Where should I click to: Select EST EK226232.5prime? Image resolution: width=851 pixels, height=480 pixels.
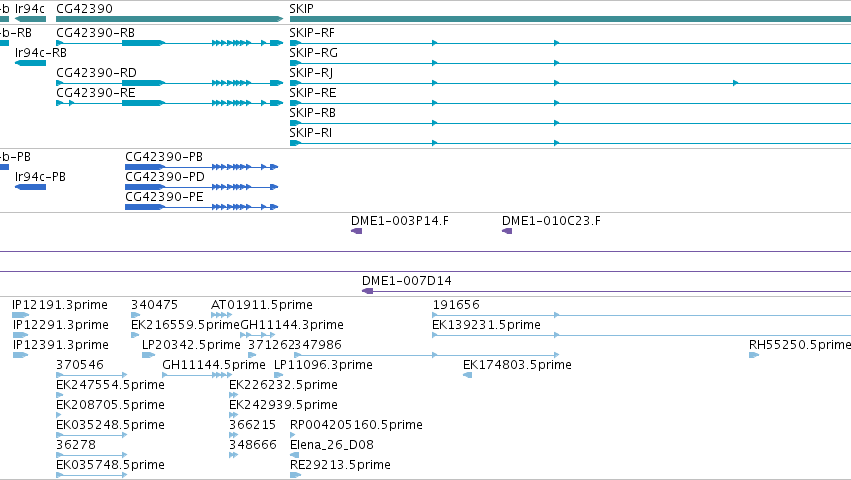[x=234, y=395]
